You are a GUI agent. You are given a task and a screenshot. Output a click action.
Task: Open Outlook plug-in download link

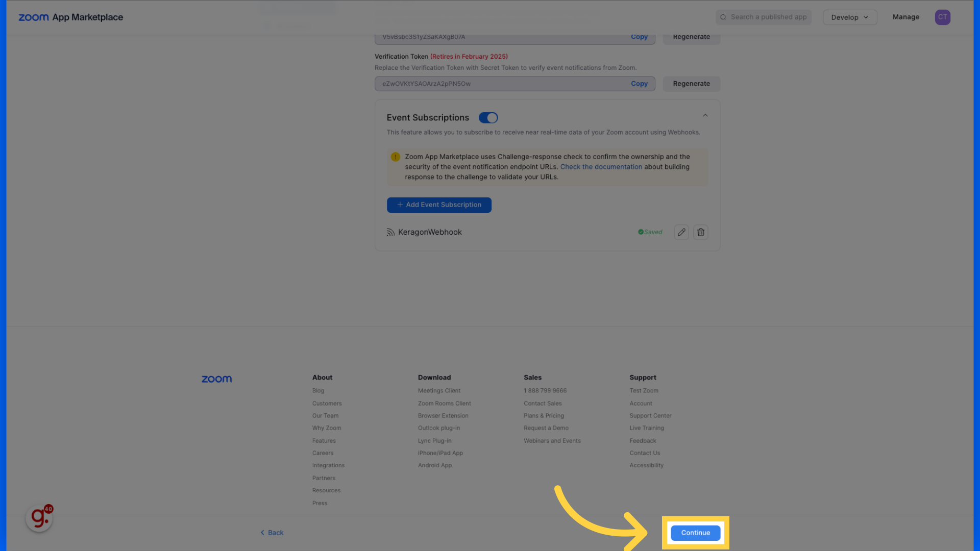[x=439, y=428]
